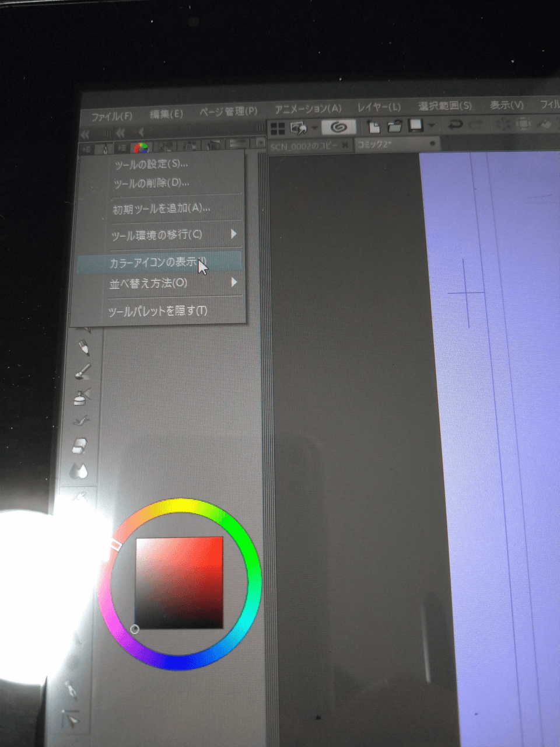Select second tool icon from toolbar bottom
560x747 pixels.
tap(70, 690)
